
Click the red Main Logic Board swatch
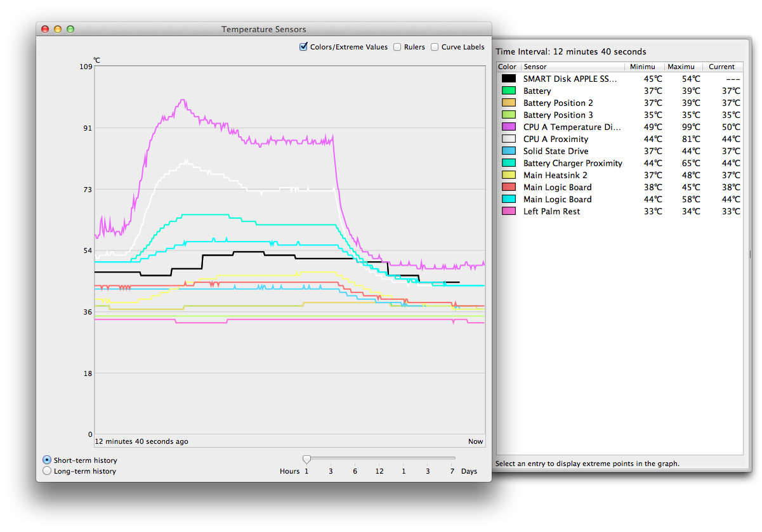coord(509,187)
